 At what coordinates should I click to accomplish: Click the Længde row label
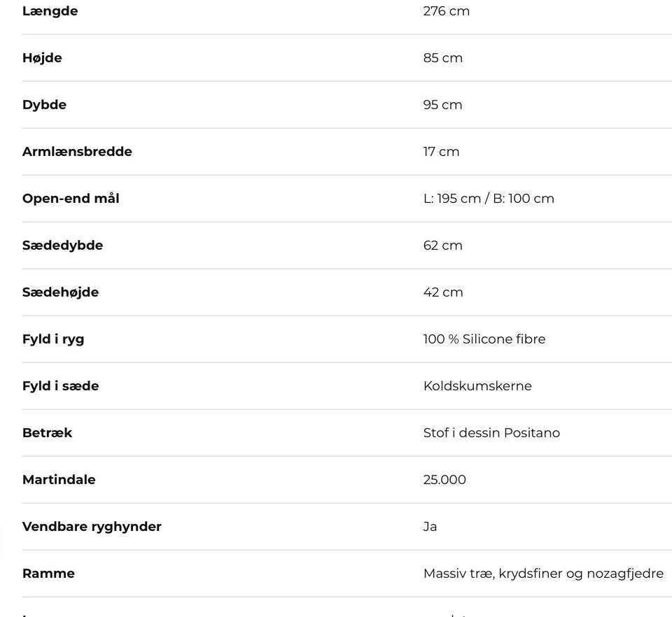pyautogui.click(x=50, y=11)
